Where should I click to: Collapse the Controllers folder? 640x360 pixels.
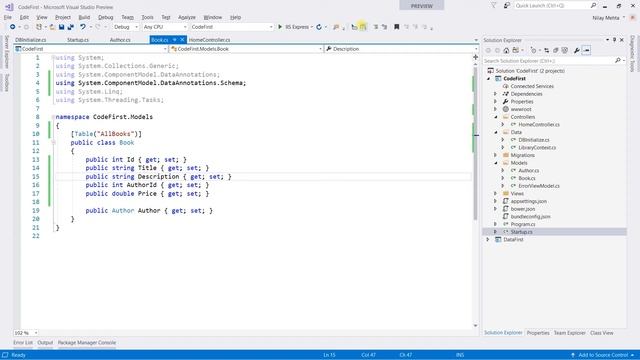click(496, 117)
